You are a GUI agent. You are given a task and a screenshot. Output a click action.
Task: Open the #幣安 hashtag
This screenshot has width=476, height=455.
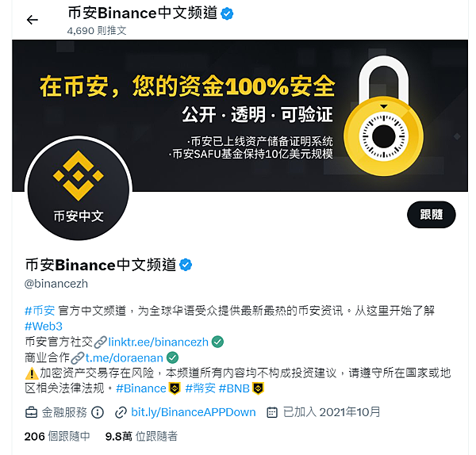point(201,388)
